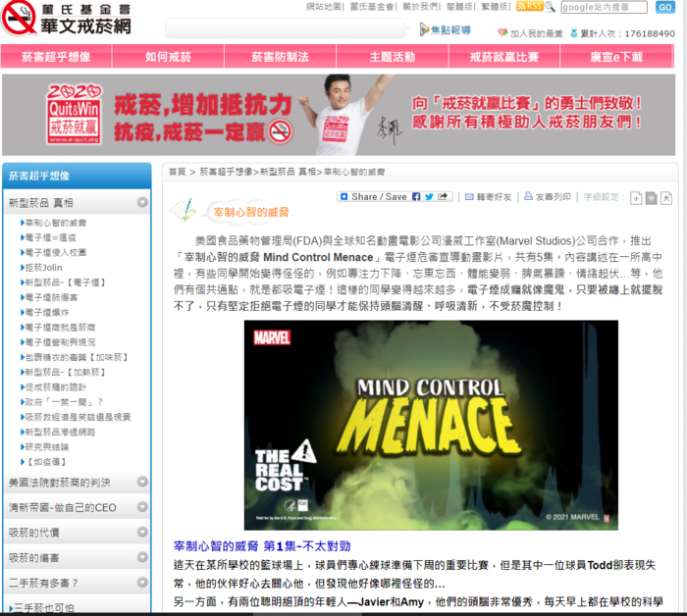This screenshot has height=616, width=687.
Task: Open 如何戒菸 navigation tab
Action: tap(168, 57)
